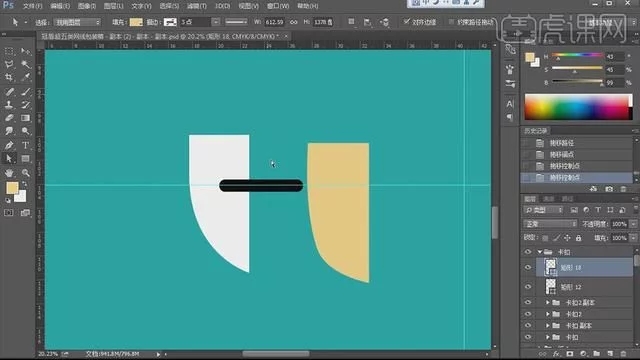Expand the 卡扣 副本 group

[548, 325]
